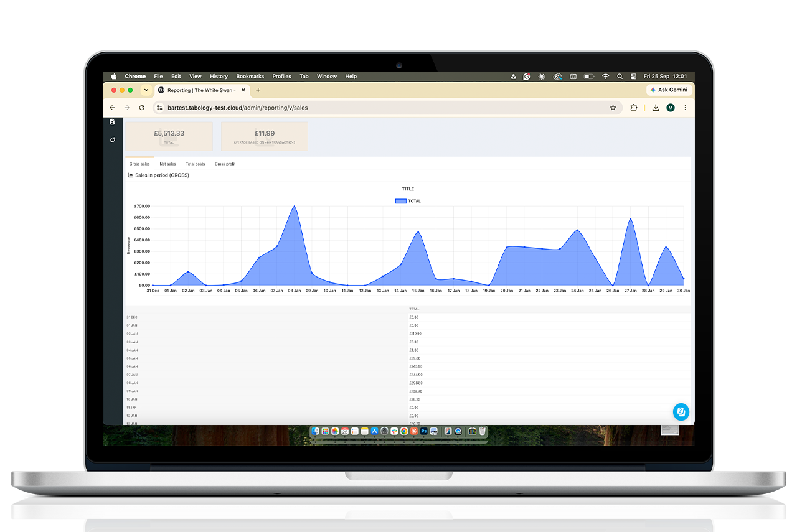Open the Apple menu
797x532 pixels.
[114, 77]
